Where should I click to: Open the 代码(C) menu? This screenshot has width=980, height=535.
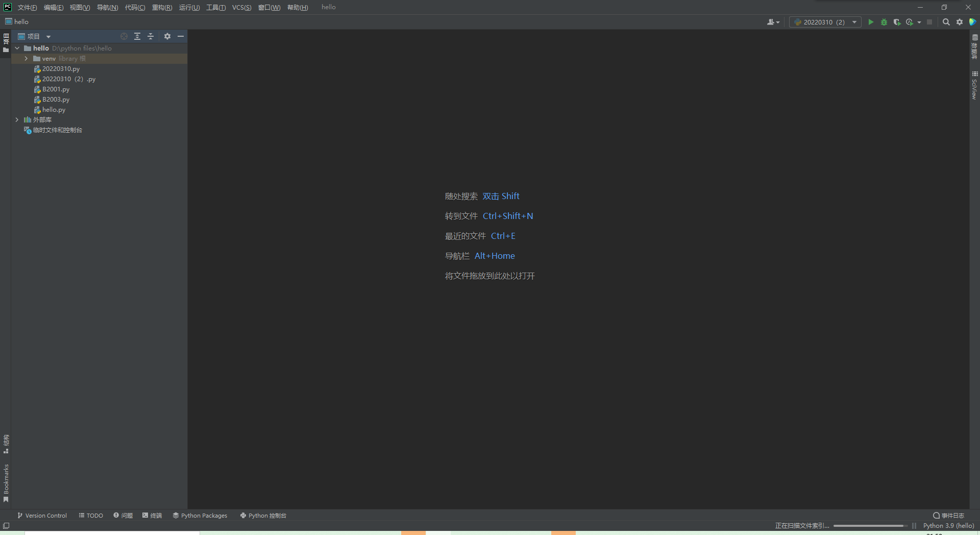point(135,7)
